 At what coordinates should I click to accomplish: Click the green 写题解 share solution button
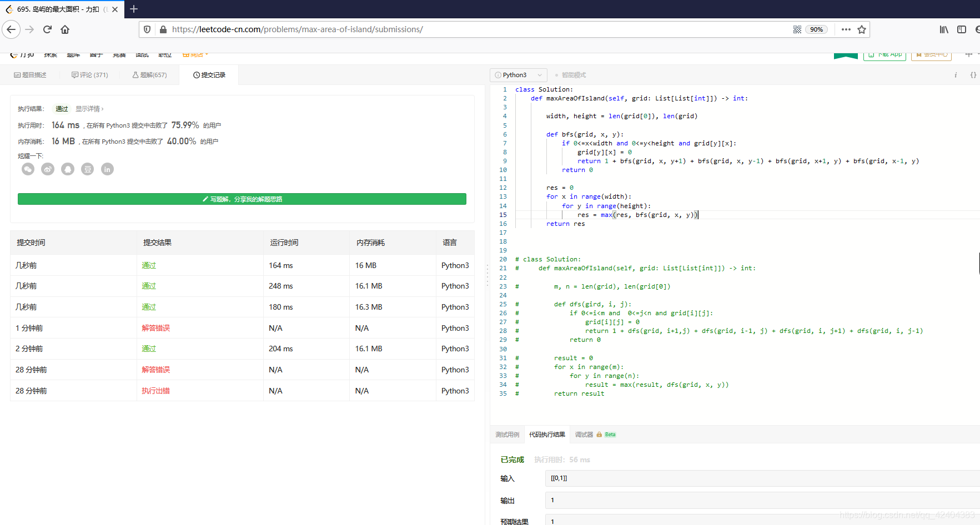242,199
